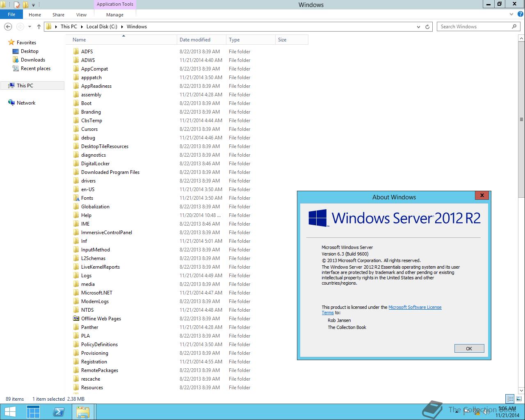Screen dimensions: 525x420
Task: Select the LiveKernelReports folder
Action: pos(100,267)
